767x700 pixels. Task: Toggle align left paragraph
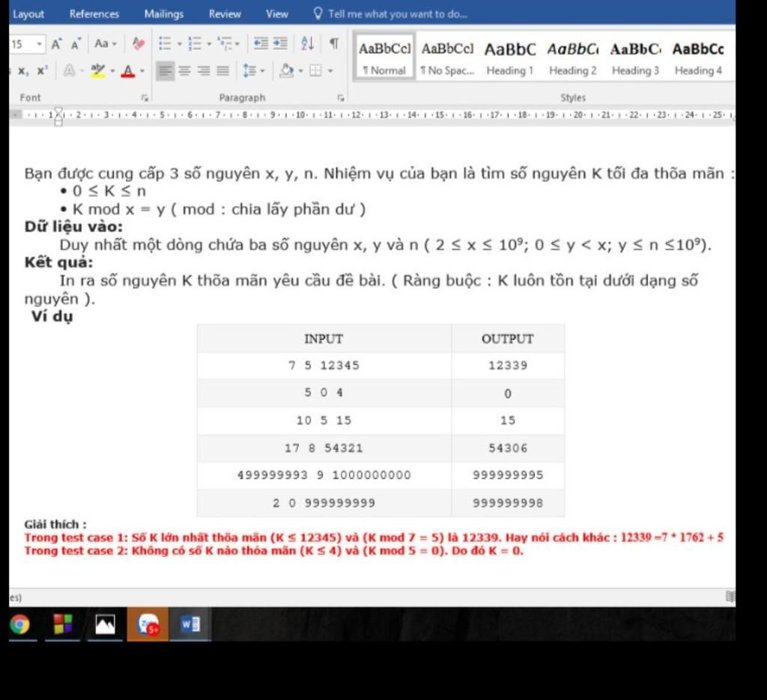[x=166, y=71]
